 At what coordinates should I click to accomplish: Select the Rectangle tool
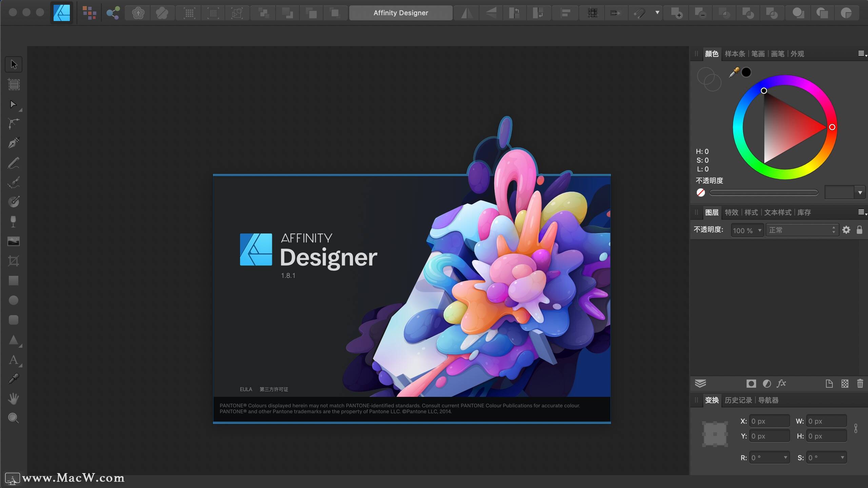(14, 281)
